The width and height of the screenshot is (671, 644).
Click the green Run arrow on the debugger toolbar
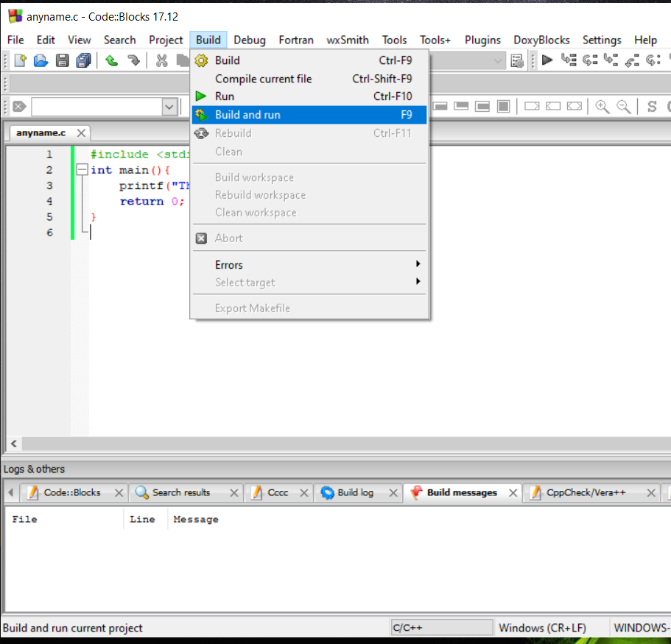[x=547, y=60]
